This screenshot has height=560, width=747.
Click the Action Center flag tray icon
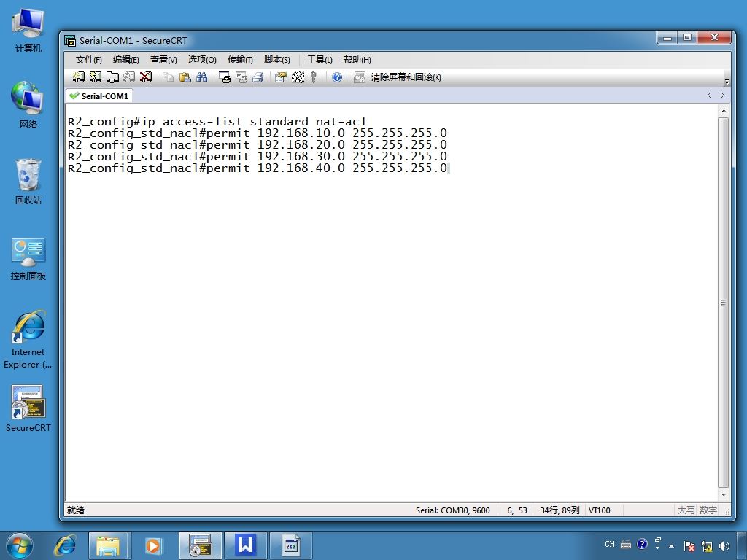point(689,546)
